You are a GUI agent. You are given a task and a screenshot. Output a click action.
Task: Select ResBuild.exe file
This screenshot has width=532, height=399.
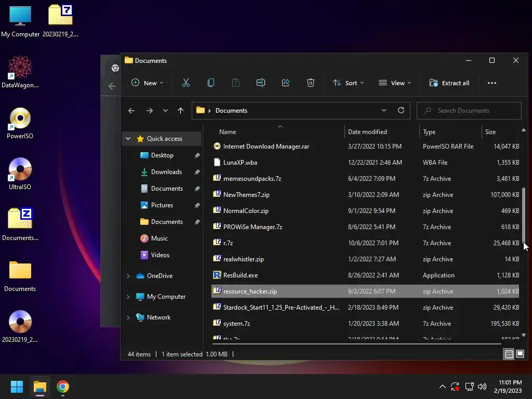point(365,275)
